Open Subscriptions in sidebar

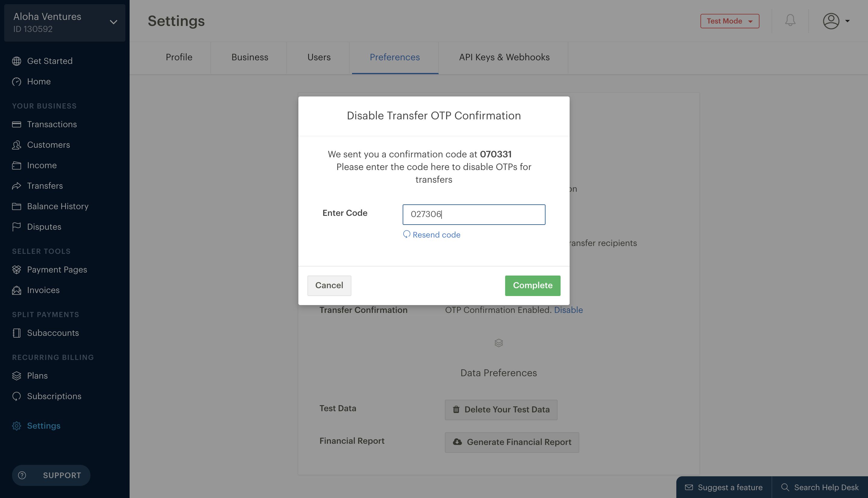[54, 396]
